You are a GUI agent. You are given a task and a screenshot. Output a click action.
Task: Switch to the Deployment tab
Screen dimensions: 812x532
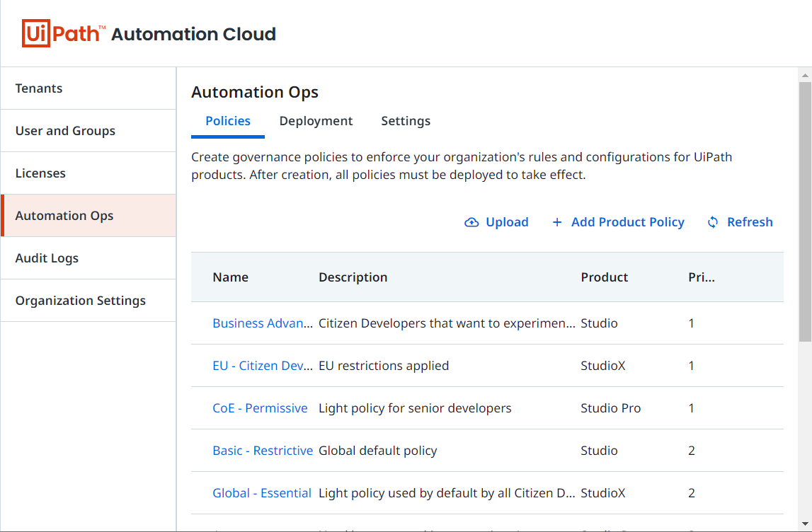pos(316,120)
